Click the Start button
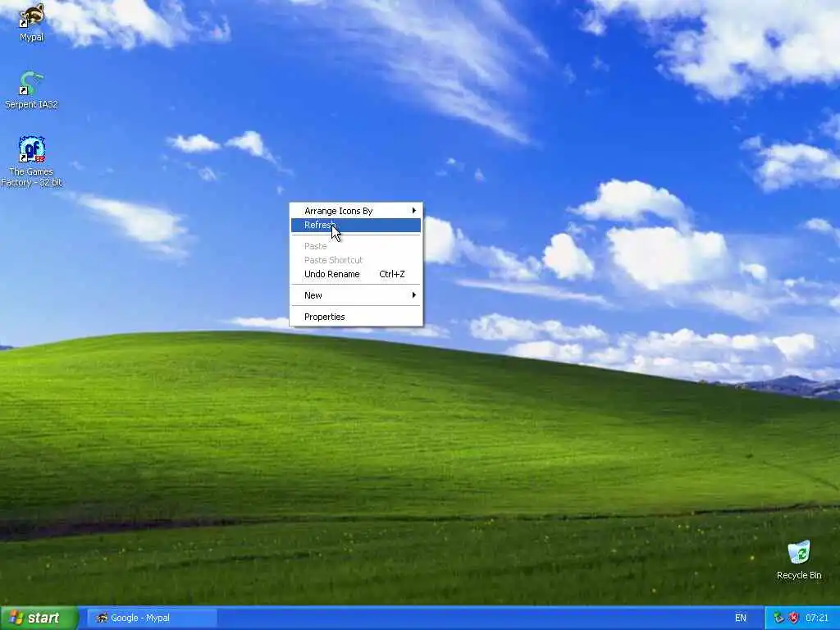Screen dimensions: 840x630 pos(39,618)
